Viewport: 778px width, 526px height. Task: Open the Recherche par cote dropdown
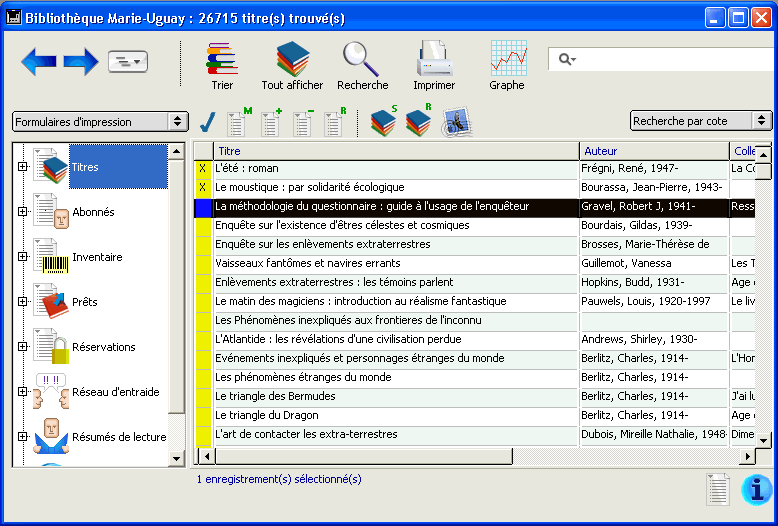701,121
